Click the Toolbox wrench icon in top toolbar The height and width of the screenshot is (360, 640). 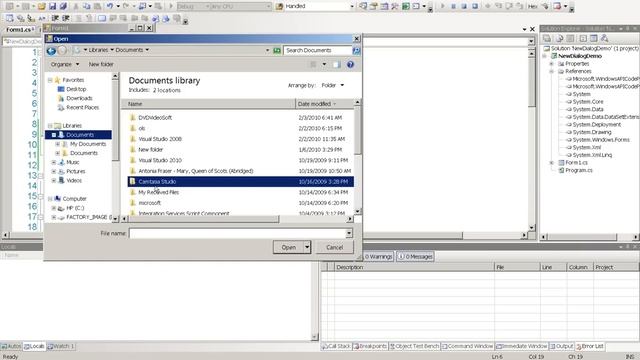(395, 6)
